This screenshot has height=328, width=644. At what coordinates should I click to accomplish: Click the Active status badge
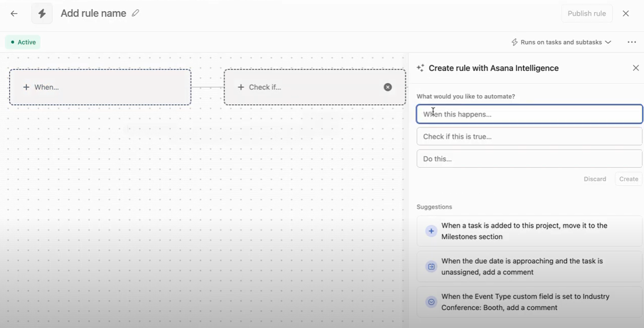pyautogui.click(x=23, y=42)
